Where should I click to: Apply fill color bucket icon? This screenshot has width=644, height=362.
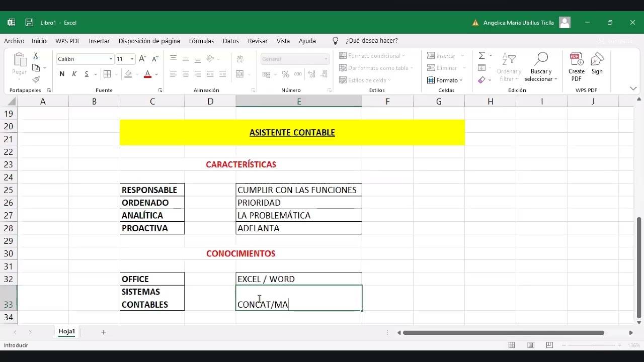(x=128, y=74)
